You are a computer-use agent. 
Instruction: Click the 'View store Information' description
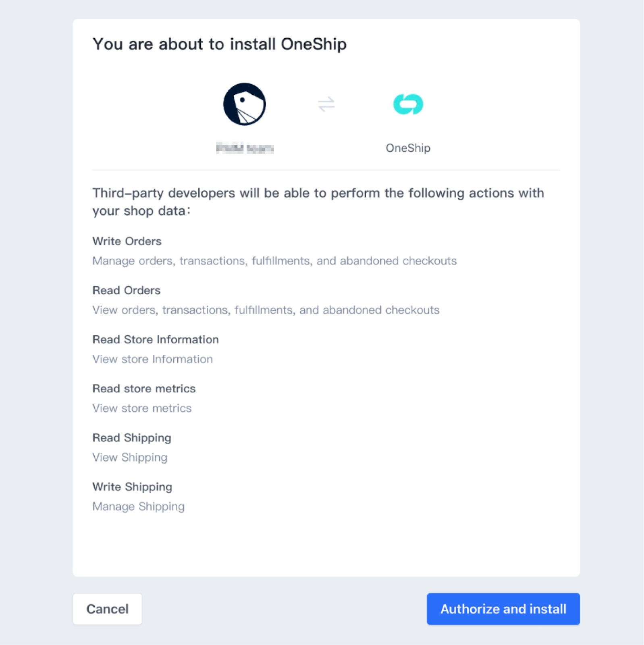pos(152,359)
